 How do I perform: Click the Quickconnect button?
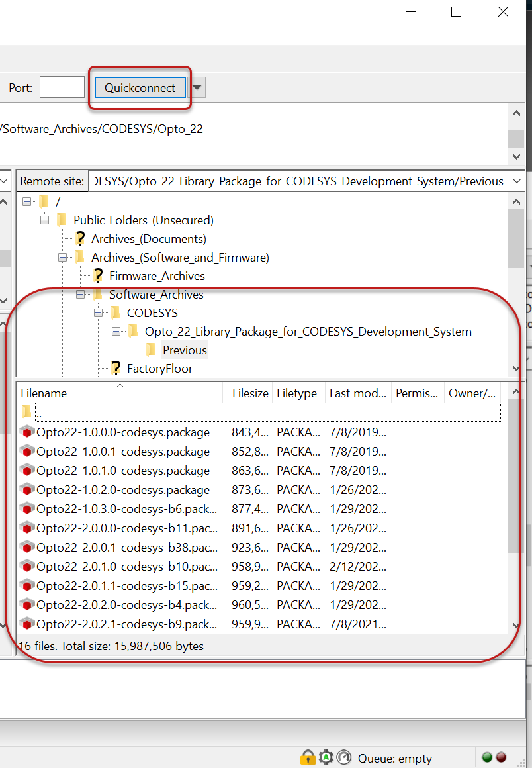140,88
